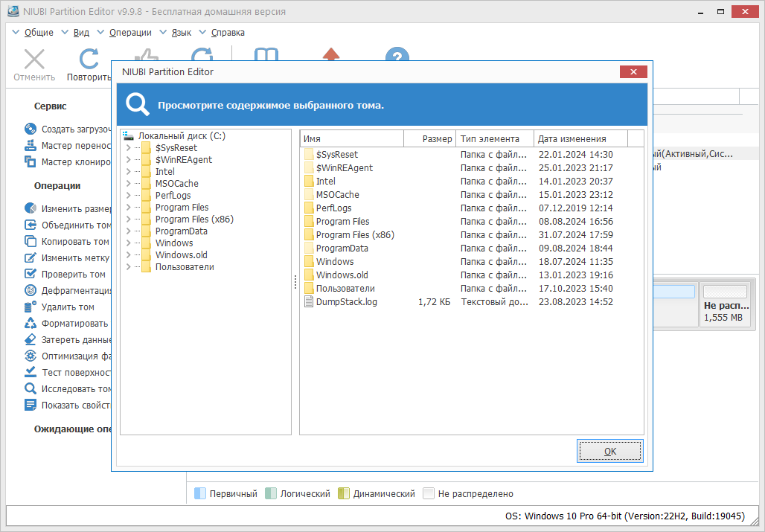Expand the $WinREAgent tree folder
This screenshot has width=765, height=532.
click(128, 159)
